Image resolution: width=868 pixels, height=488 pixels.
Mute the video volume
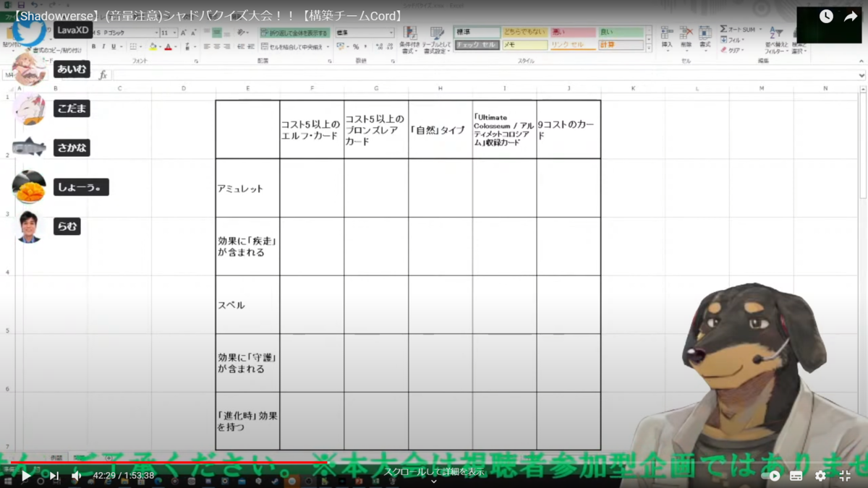76,476
